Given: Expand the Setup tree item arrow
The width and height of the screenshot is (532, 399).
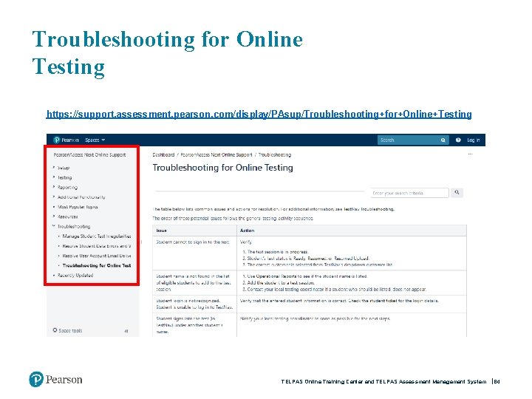Looking at the screenshot, I should click(54, 167).
